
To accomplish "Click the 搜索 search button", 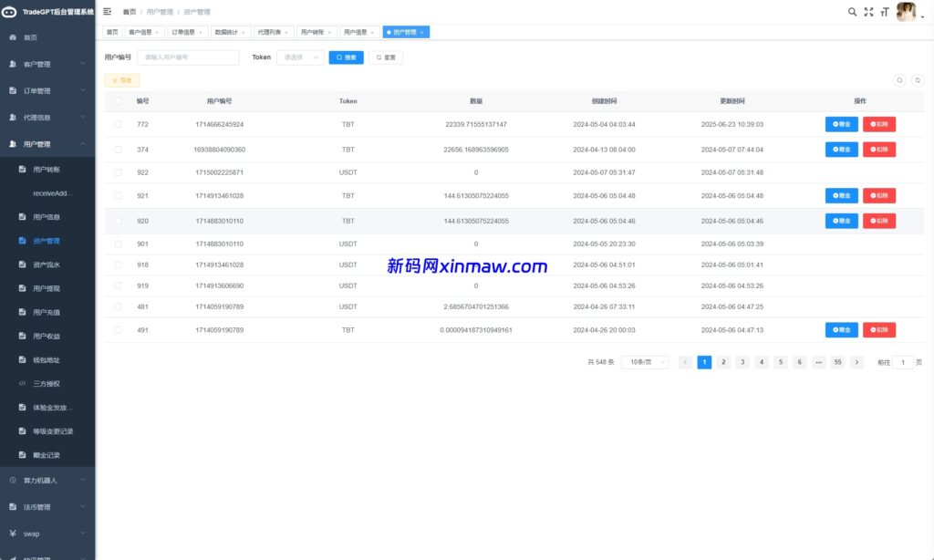I will tap(346, 57).
